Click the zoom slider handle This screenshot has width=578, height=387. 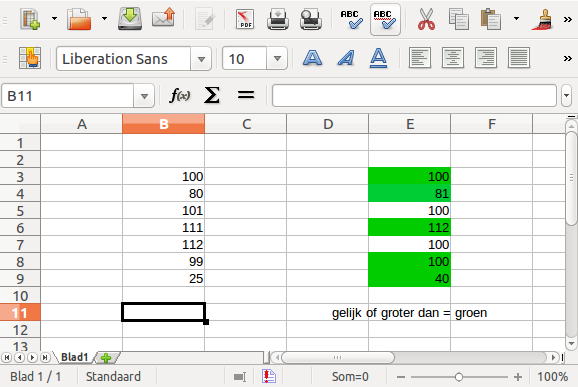pyautogui.click(x=459, y=377)
